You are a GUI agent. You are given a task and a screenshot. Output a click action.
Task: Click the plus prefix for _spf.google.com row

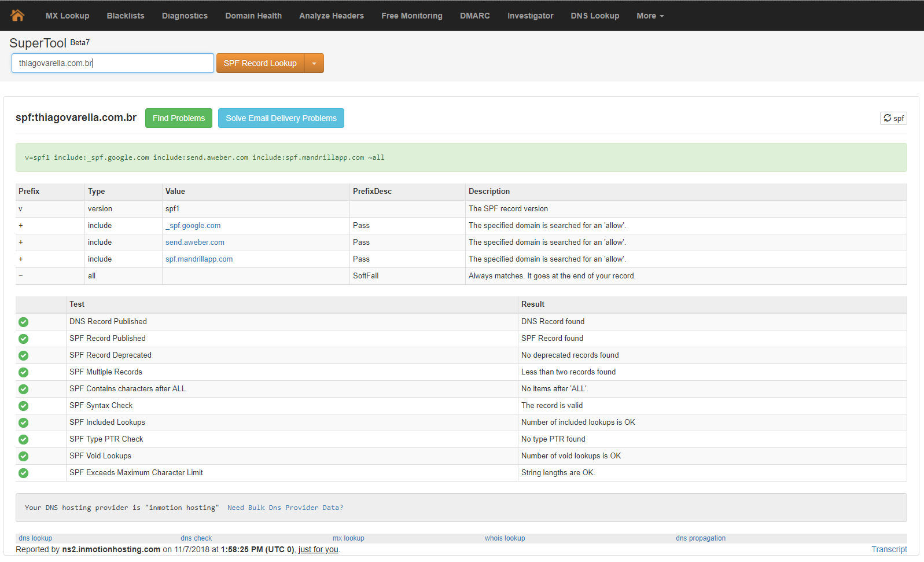coord(21,226)
